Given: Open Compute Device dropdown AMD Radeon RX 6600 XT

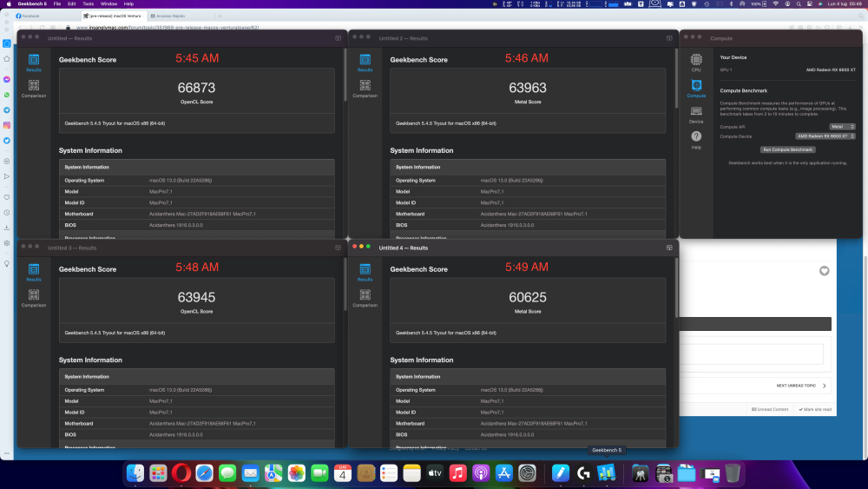Looking at the screenshot, I should tap(825, 136).
